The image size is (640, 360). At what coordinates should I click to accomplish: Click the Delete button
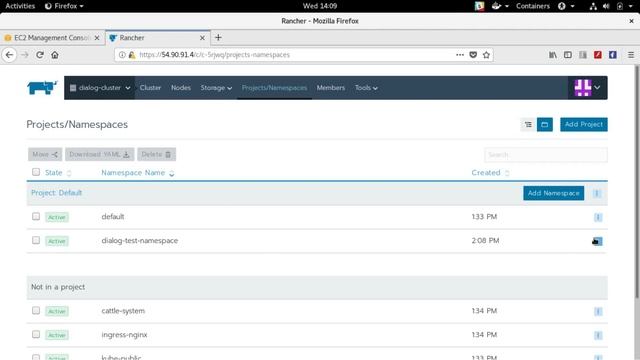pyautogui.click(x=156, y=154)
